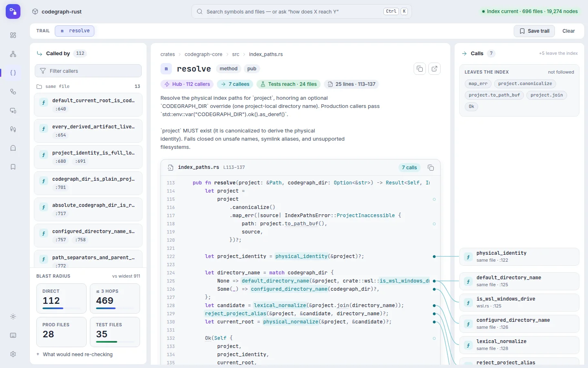Open 'Tests reach · 24 files' badge
This screenshot has width=588, height=368.
[288, 84]
